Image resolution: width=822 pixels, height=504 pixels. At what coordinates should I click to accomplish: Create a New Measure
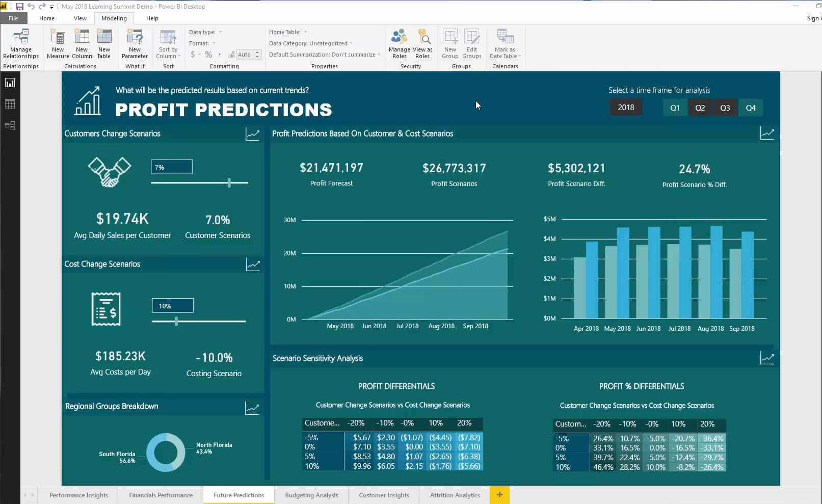58,44
